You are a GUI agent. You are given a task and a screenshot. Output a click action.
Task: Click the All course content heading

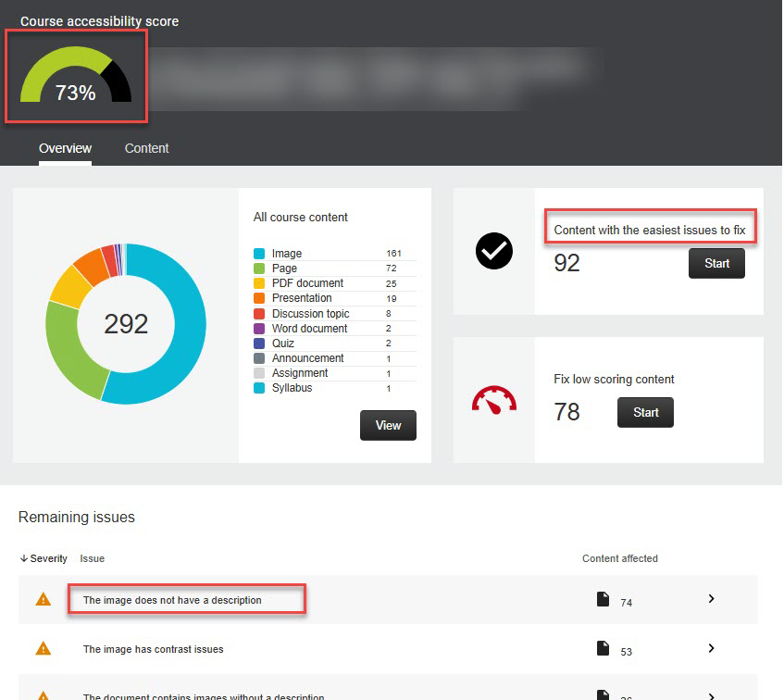(x=300, y=217)
